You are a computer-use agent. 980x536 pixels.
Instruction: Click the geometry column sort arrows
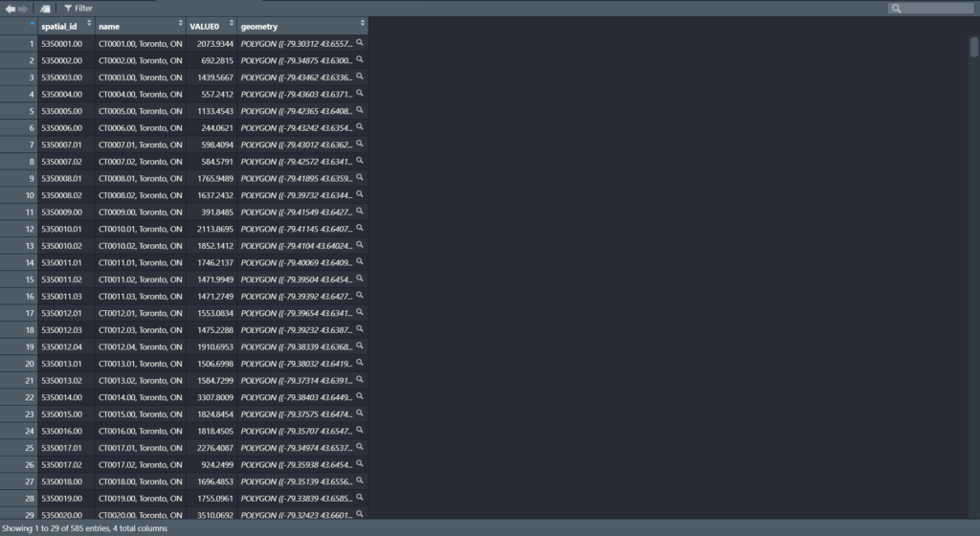[x=363, y=22]
